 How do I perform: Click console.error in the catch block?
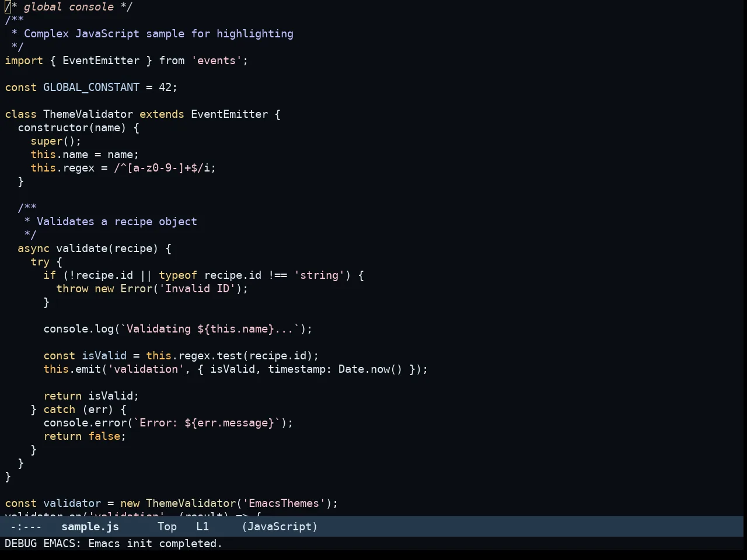tap(85, 422)
